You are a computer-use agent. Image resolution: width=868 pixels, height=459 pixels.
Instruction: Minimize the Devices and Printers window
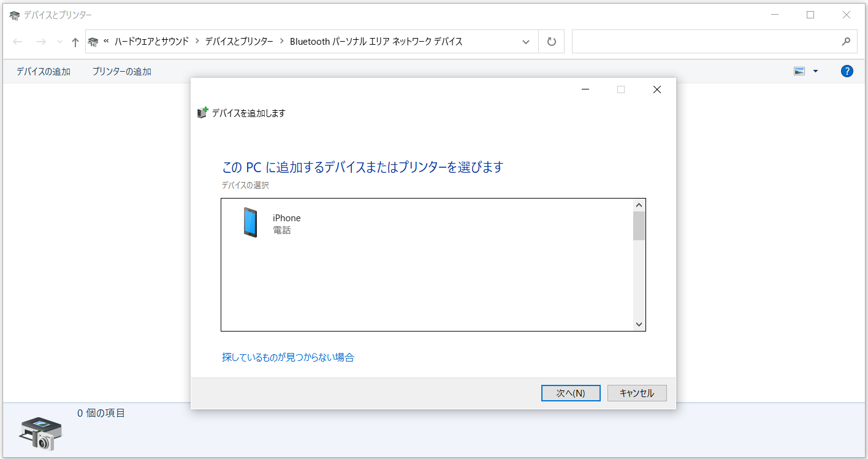click(775, 15)
